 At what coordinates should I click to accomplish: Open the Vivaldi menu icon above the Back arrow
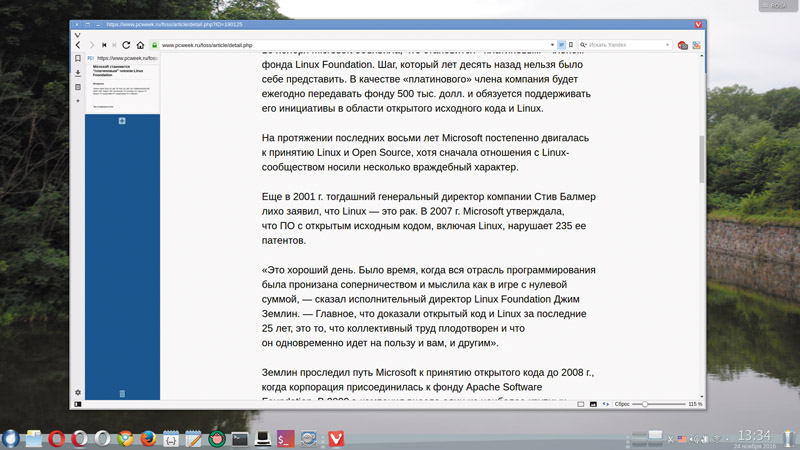(78, 35)
